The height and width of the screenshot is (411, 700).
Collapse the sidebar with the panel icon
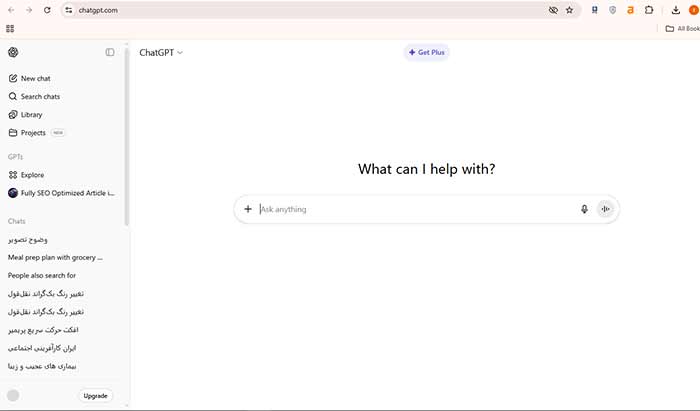(x=110, y=52)
